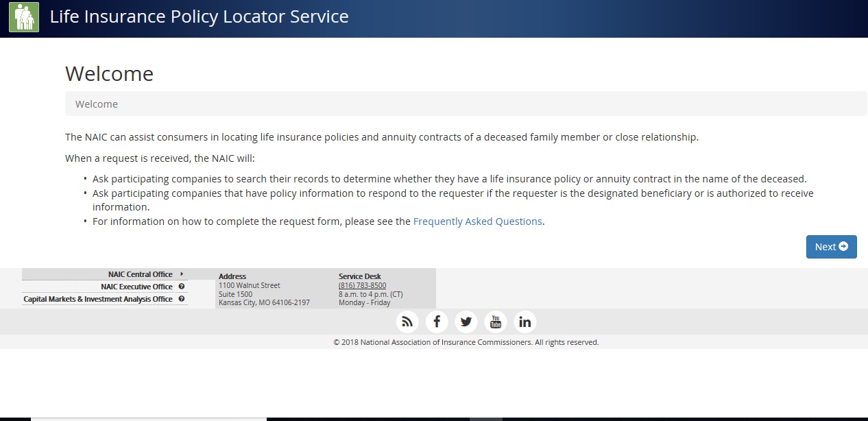Click the Welcome breadcrumb item

pos(97,104)
